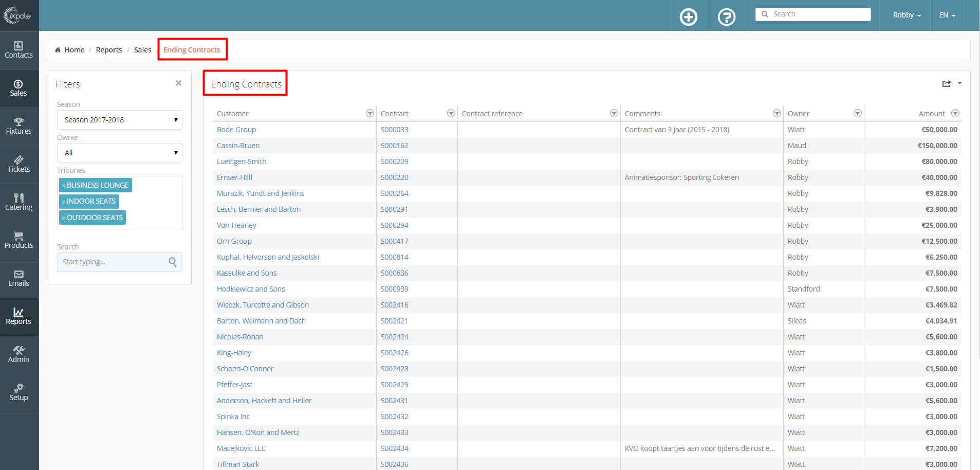Viewport: 980px width, 470px height.
Task: Open Customer column filter icon
Action: coord(369,113)
